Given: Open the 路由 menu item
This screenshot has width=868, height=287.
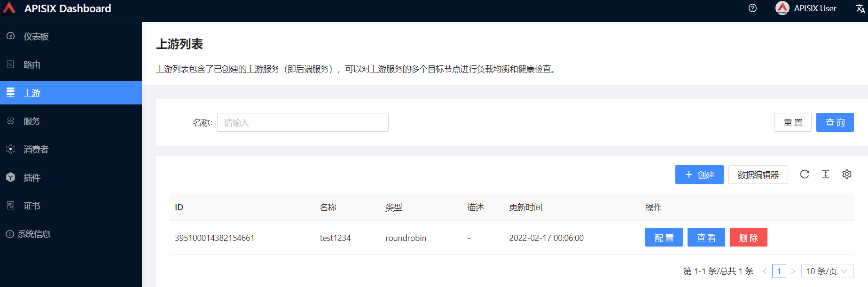Looking at the screenshot, I should [x=71, y=64].
